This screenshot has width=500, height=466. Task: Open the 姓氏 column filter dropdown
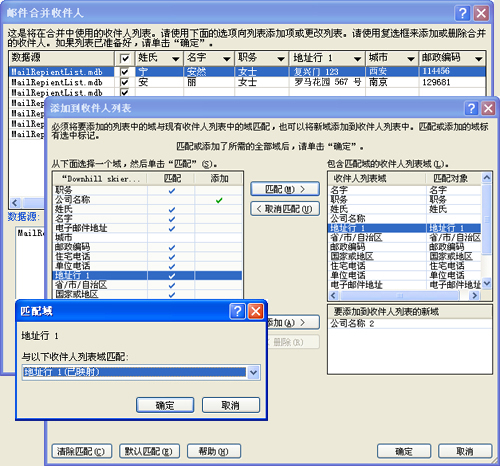tap(176, 59)
